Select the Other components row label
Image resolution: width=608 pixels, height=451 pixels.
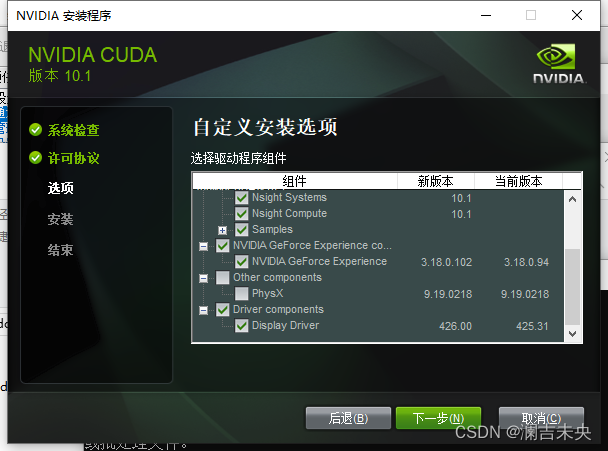tap(277, 277)
